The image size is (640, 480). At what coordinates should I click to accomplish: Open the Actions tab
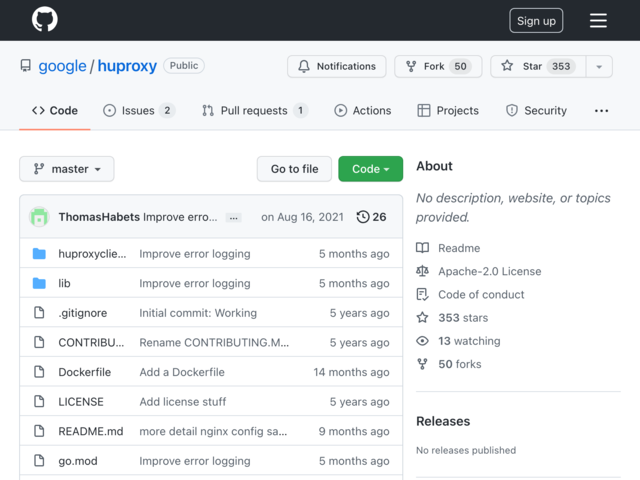(x=362, y=111)
